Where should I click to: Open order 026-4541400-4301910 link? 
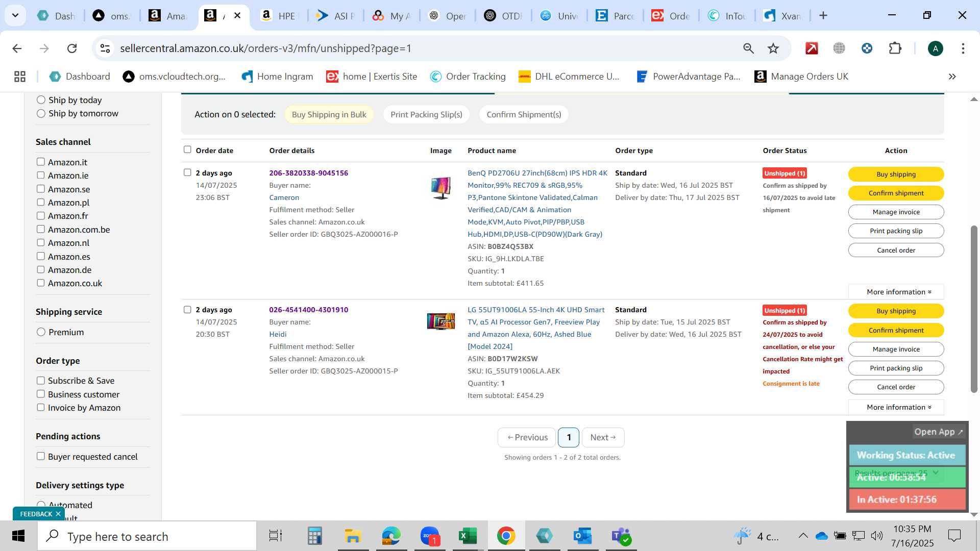308,310
